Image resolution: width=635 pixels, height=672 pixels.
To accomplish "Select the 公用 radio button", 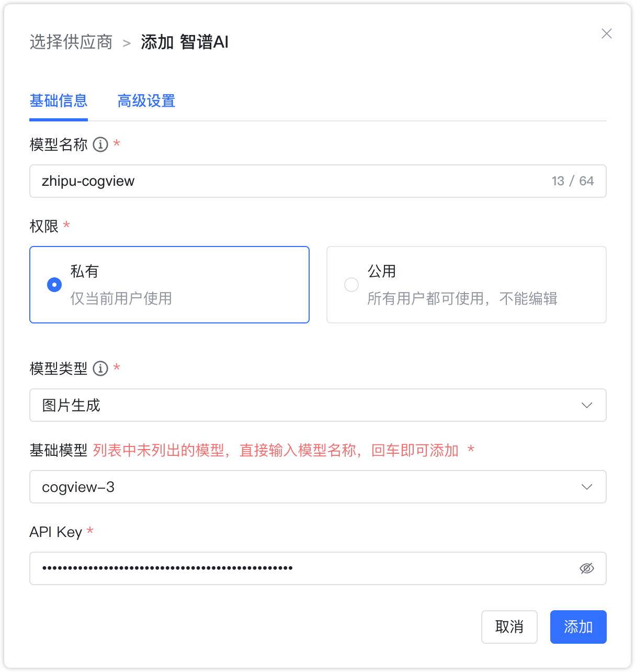I will coord(351,284).
